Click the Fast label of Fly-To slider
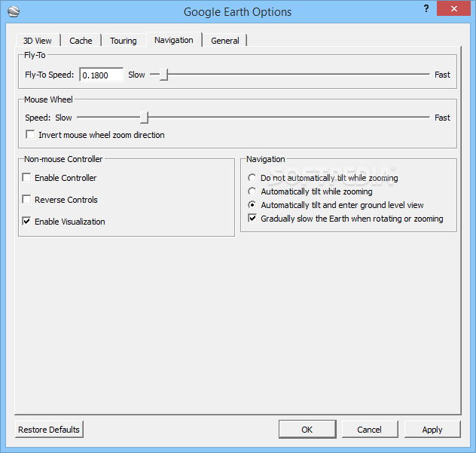Viewport: 476px width, 453px height. [442, 75]
